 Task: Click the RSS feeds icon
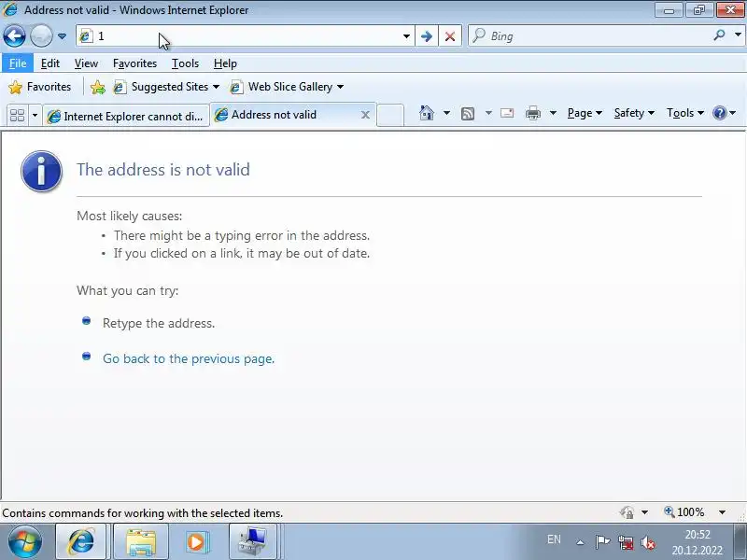coord(468,113)
